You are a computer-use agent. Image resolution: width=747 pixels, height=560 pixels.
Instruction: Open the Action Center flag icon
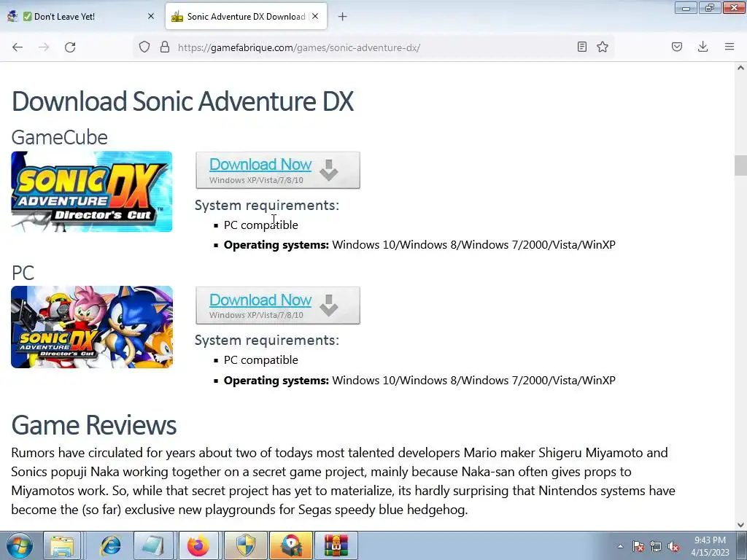tap(638, 546)
